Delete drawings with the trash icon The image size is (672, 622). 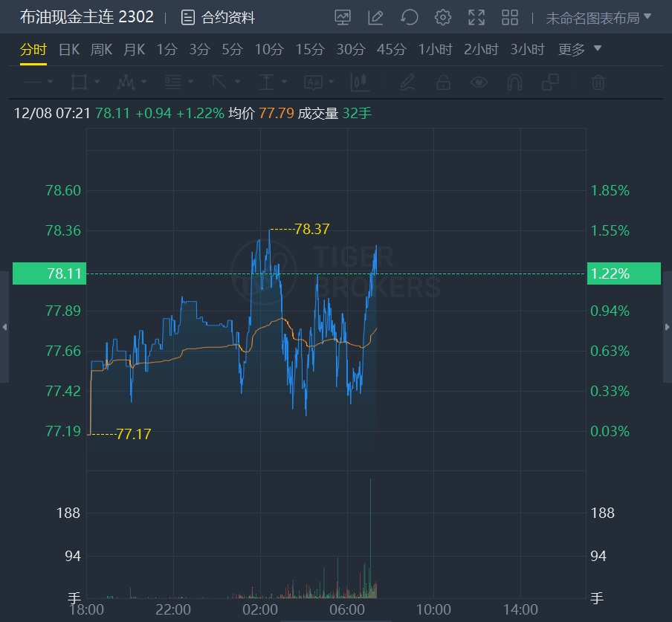click(598, 82)
